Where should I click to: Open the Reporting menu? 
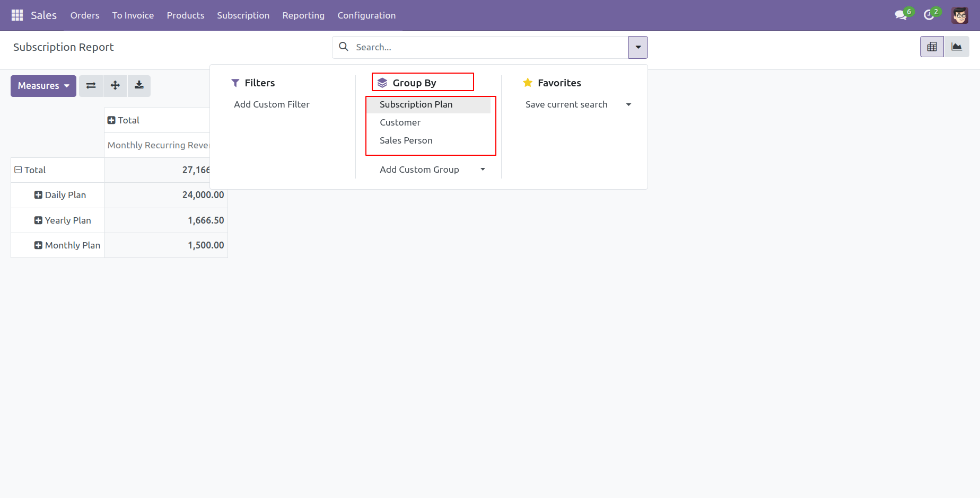(x=303, y=15)
